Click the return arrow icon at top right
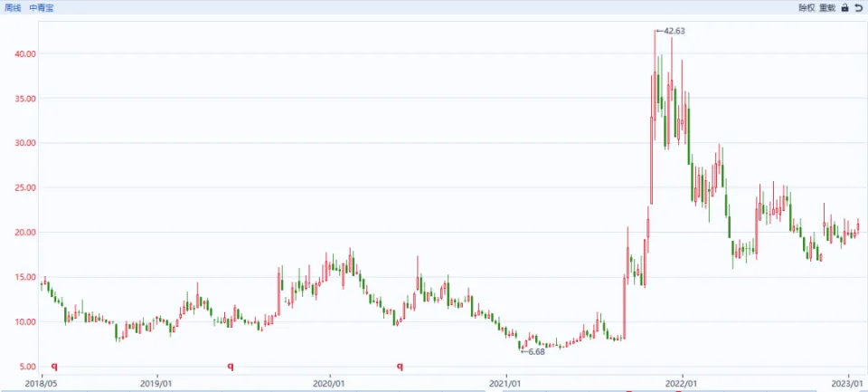Image resolution: width=868 pixels, height=392 pixels. (858, 7)
